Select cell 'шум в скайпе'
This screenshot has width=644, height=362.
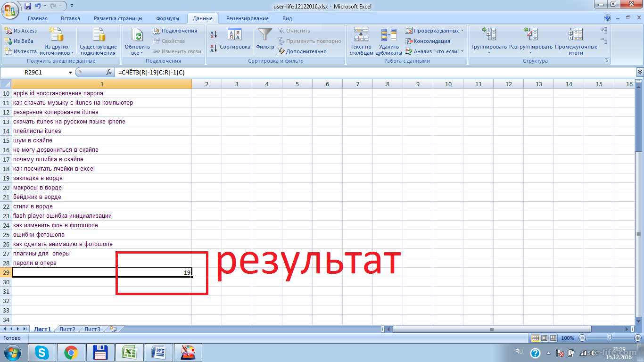point(101,140)
